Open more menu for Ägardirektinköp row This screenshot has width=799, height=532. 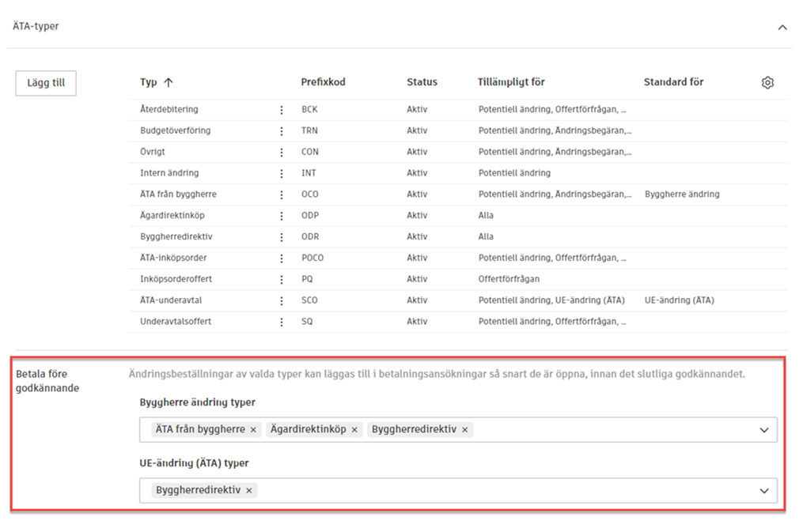click(x=282, y=216)
